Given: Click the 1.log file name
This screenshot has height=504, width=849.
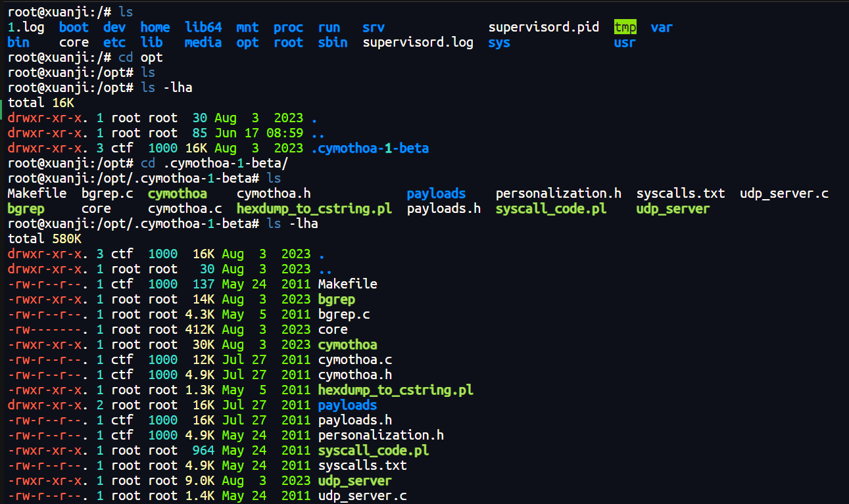Looking at the screenshot, I should (26, 28).
